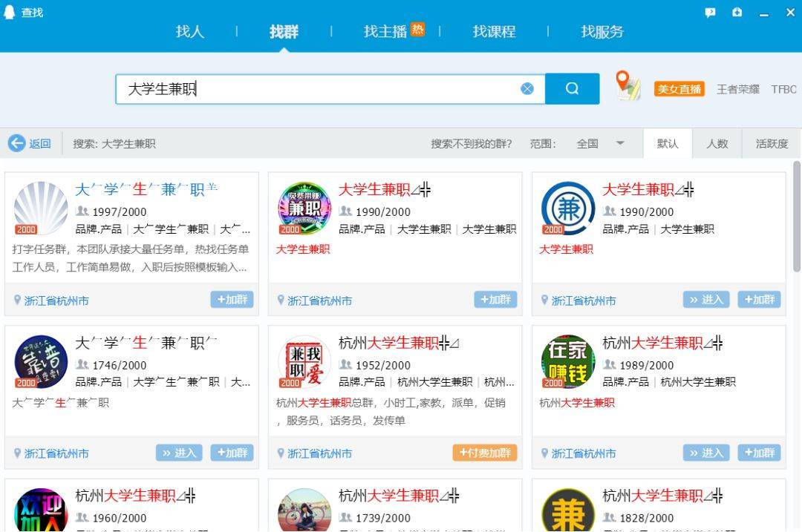Open the 找服务 tab
This screenshot has height=532, width=802.
point(602,32)
